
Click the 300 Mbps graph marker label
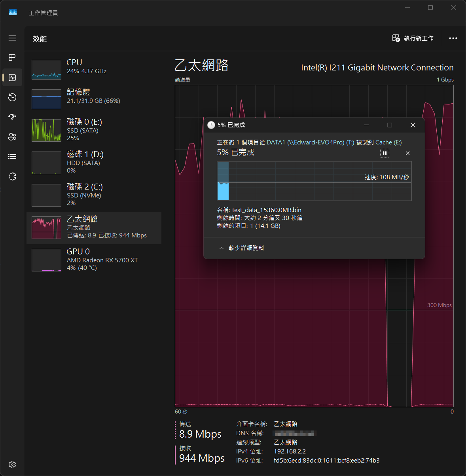[439, 305]
